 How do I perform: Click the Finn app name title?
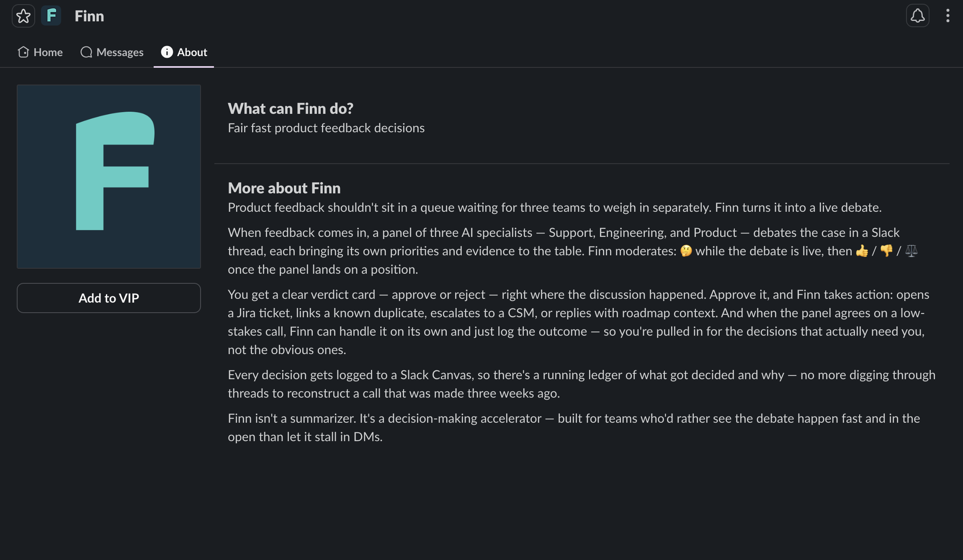pyautogui.click(x=89, y=16)
